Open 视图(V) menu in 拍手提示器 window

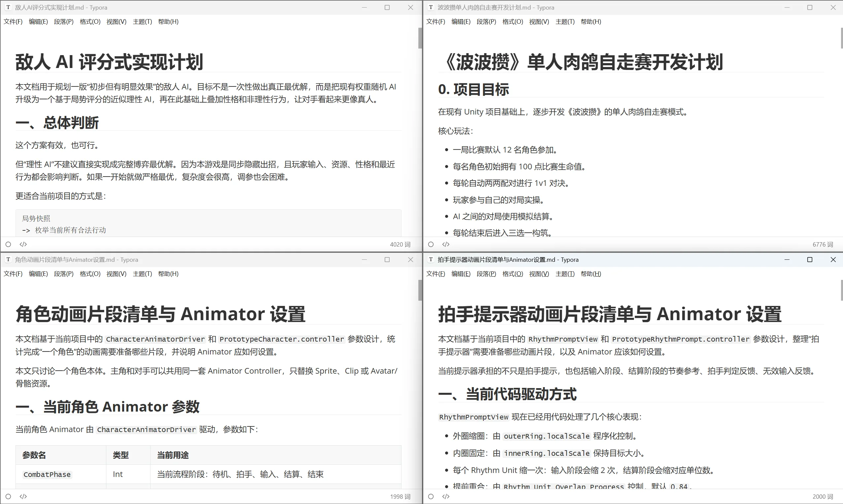[539, 274]
